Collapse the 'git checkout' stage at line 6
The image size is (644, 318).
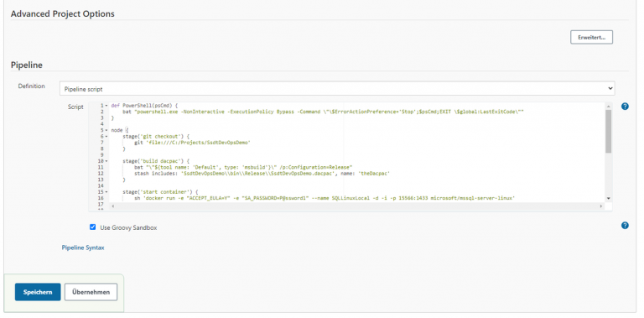pos(106,137)
